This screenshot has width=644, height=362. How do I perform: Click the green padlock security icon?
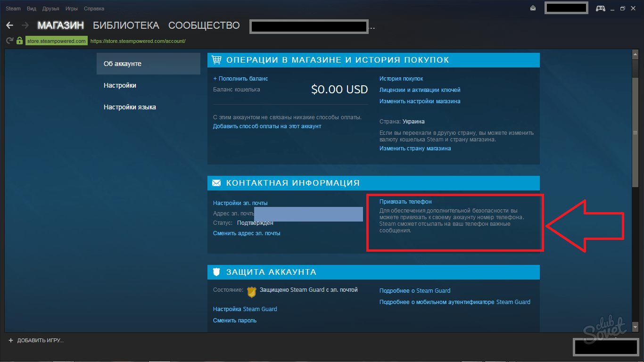[19, 41]
